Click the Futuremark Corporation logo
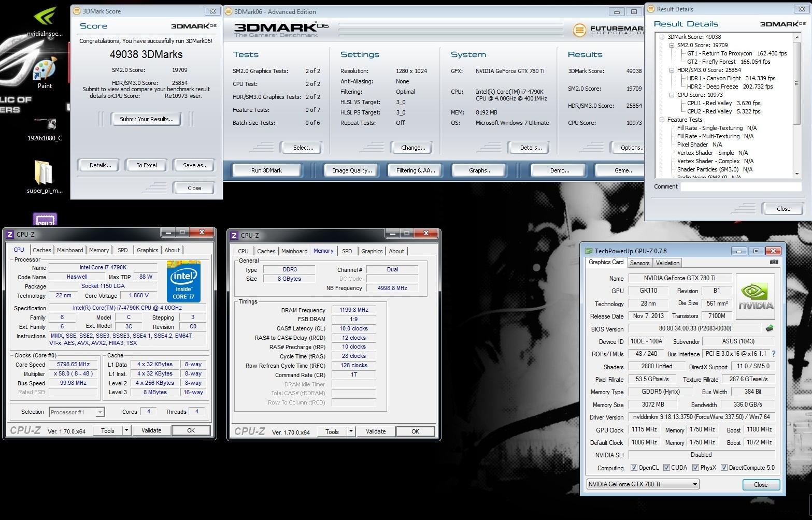This screenshot has width=812, height=520. tap(608, 30)
